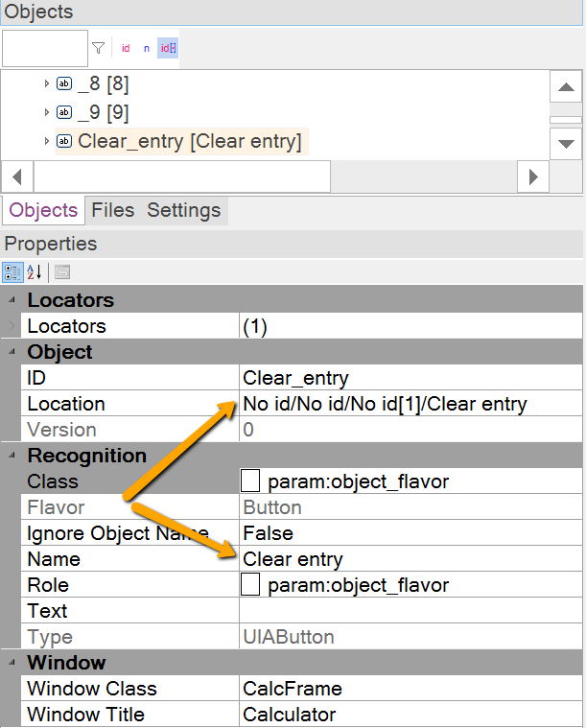Select the Clear_entry [Clear entry] object
Image resolution: width=586 pixels, height=728 pixels.
click(x=189, y=142)
